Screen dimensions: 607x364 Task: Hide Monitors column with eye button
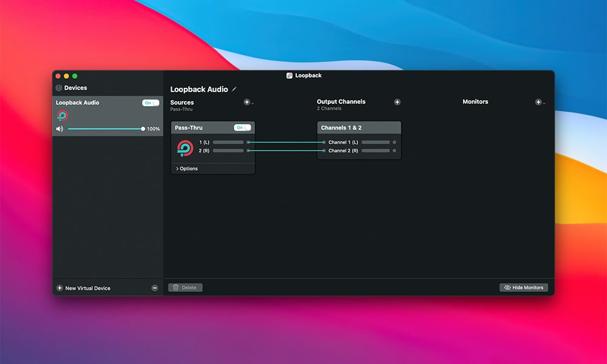click(523, 288)
